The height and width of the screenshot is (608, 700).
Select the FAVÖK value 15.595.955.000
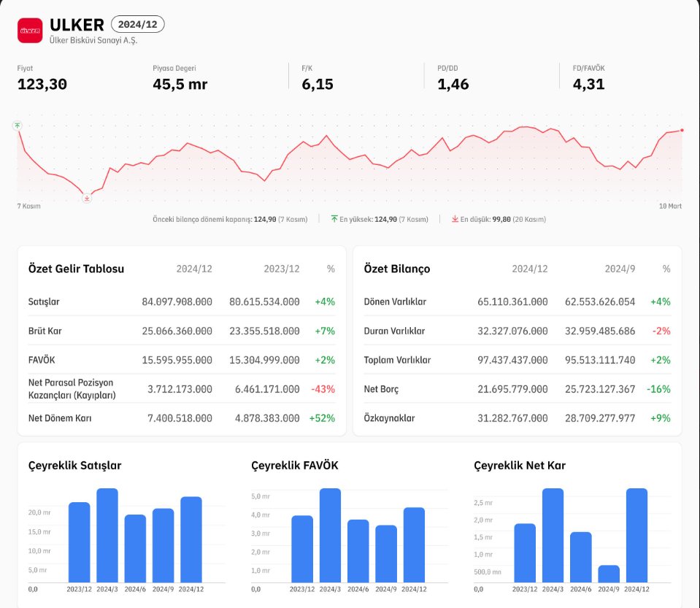(177, 360)
